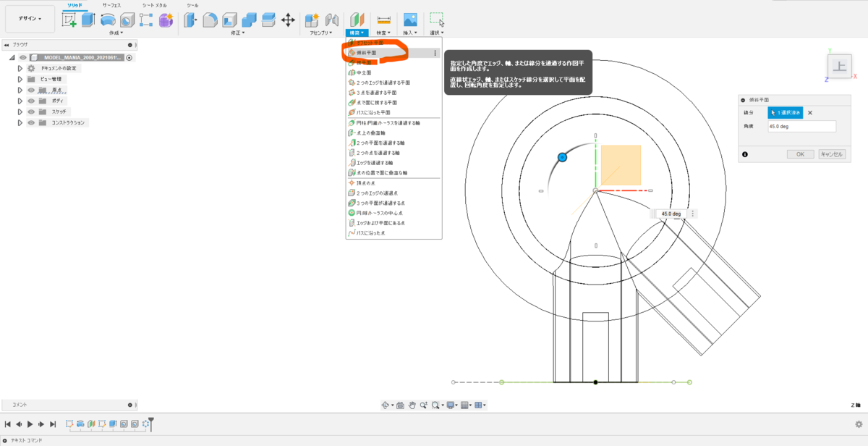Toggle visibility eye for スケッチ folder
The height and width of the screenshot is (446, 868).
pyautogui.click(x=31, y=111)
